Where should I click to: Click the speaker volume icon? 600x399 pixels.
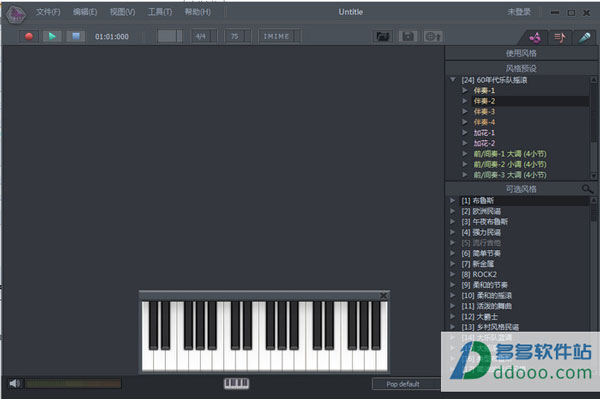tap(15, 383)
